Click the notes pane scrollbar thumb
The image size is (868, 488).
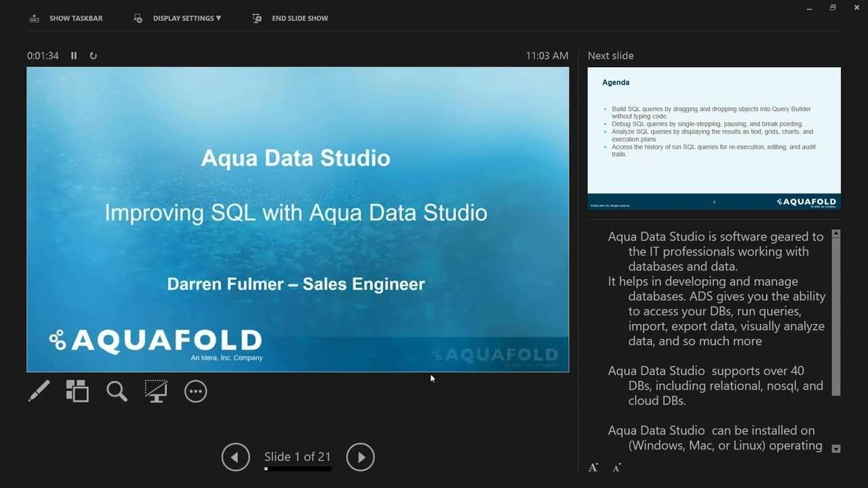[x=836, y=317]
